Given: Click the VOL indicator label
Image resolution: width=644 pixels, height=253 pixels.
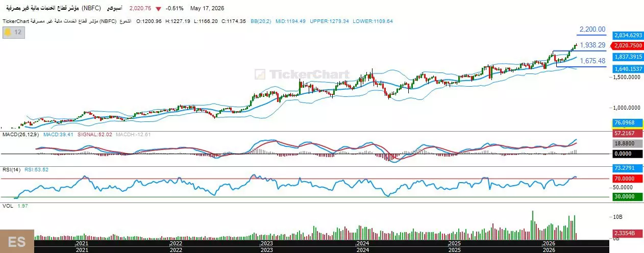Looking at the screenshot, I should click(x=8, y=206).
